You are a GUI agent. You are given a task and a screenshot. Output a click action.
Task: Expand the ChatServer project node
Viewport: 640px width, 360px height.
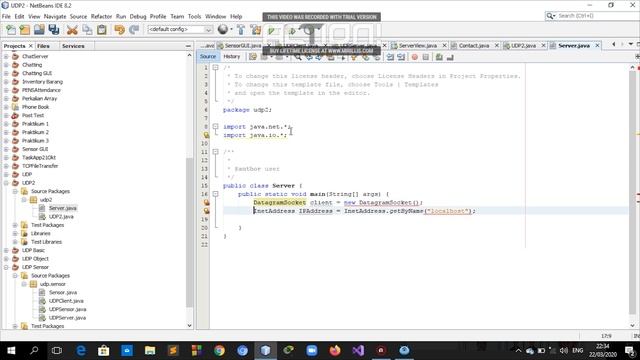6,56
